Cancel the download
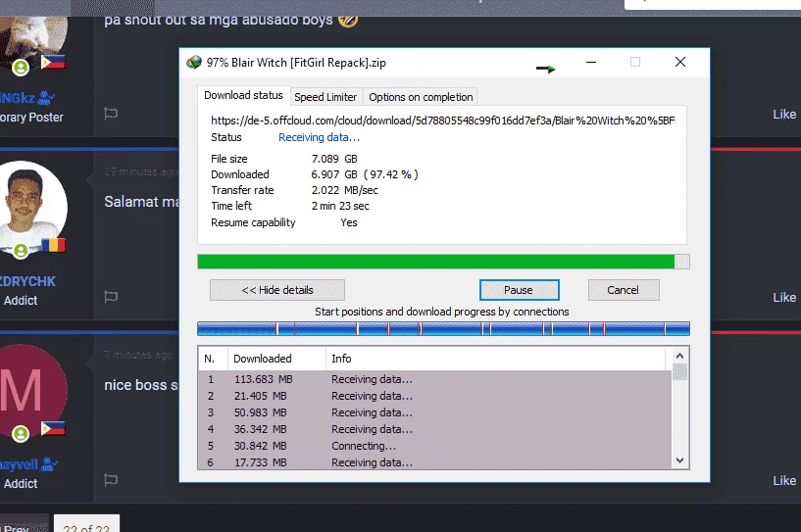The image size is (801, 532). [x=624, y=290]
